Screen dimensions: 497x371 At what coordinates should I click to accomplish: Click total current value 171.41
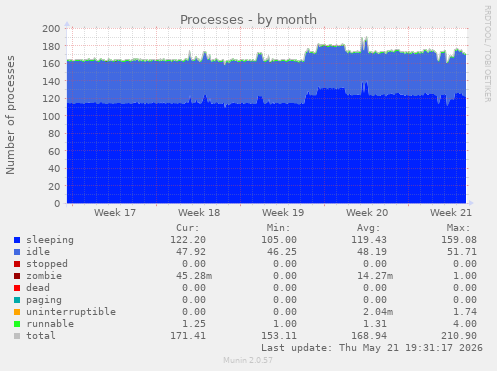tap(188, 336)
